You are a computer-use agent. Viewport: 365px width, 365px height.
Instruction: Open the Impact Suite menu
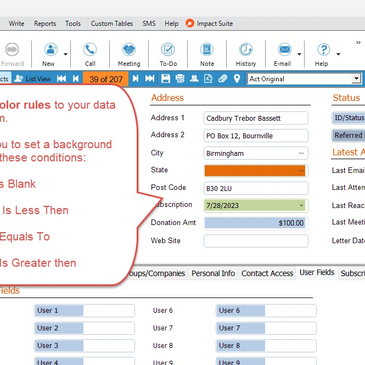pyautogui.click(x=209, y=23)
